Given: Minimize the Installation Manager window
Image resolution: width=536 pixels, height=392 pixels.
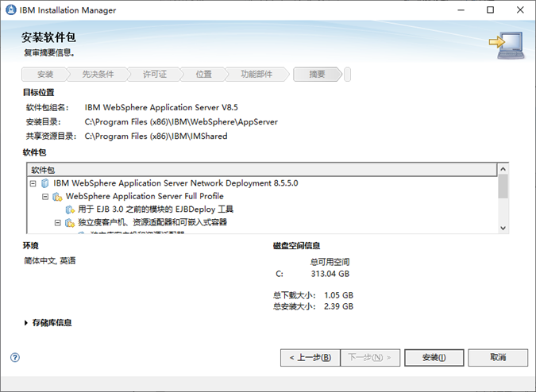Looking at the screenshot, I should [461, 10].
